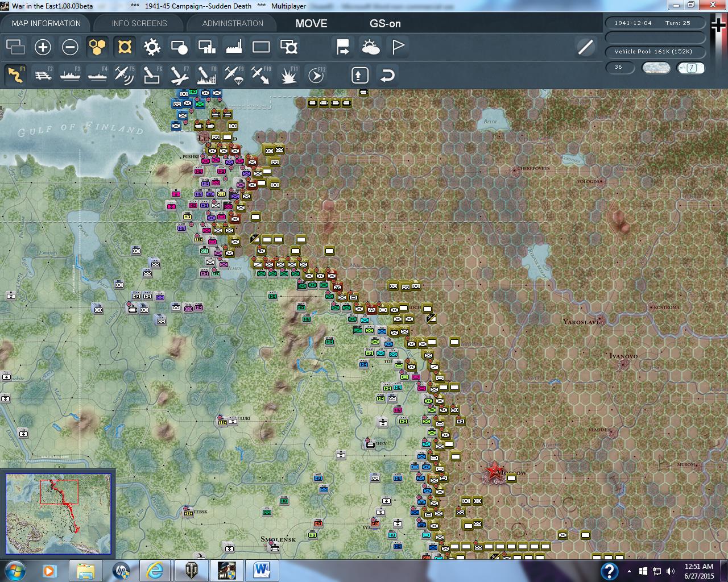728x582 pixels.
Task: Select F1 move mode
Action: (15, 75)
